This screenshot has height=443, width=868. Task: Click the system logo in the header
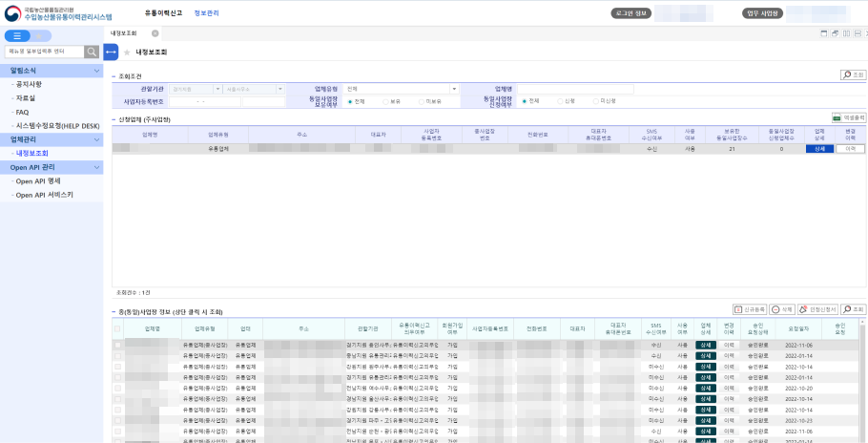pos(58,13)
